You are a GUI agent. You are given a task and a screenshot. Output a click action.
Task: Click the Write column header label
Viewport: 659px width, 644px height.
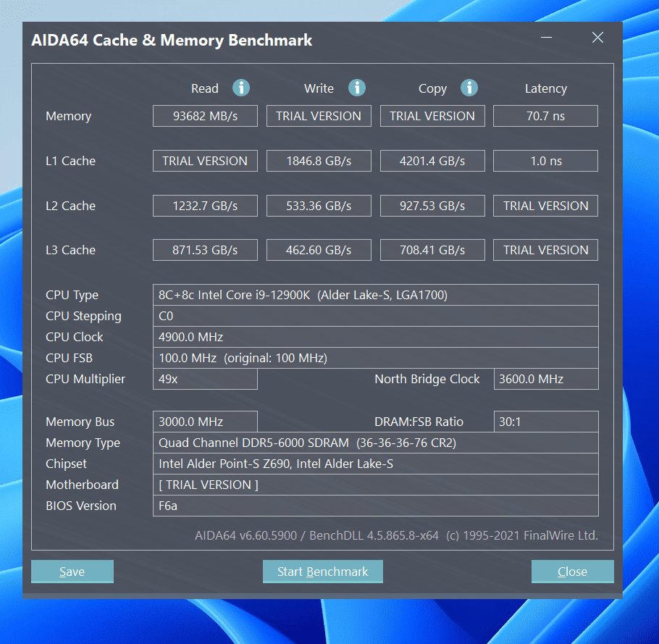click(x=319, y=88)
